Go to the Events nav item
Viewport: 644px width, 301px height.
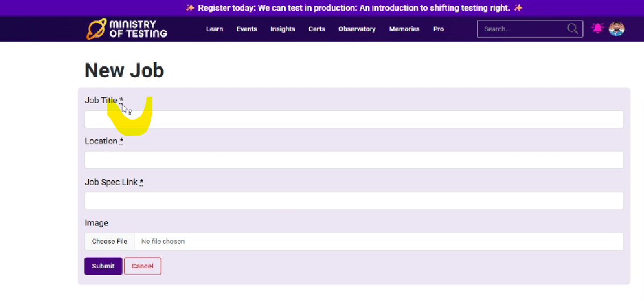[247, 29]
